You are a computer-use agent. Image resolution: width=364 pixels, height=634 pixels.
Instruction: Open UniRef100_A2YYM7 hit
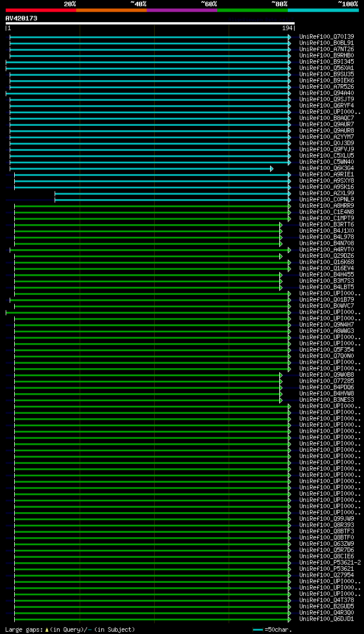[326, 137]
